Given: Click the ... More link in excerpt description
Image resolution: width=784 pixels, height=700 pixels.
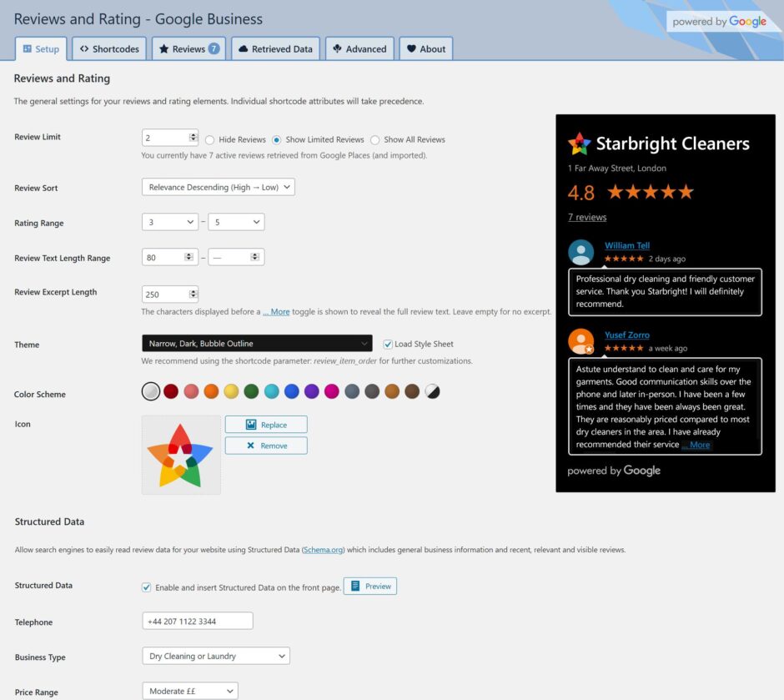Looking at the screenshot, I should (x=277, y=311).
